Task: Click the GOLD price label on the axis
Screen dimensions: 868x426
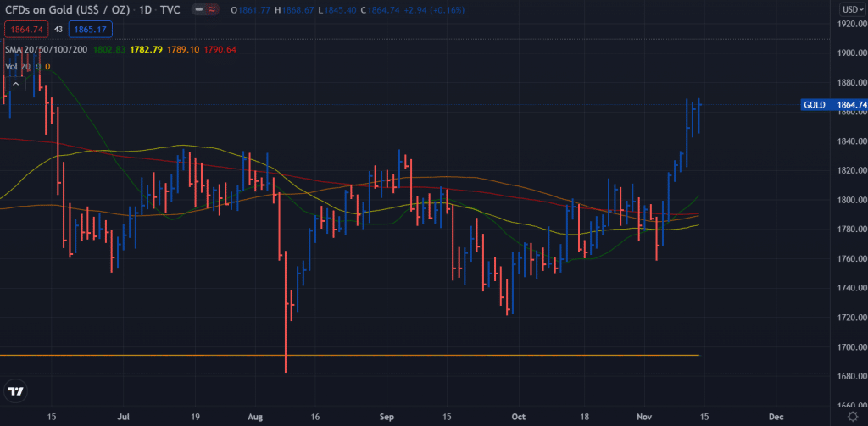Action: (x=815, y=104)
